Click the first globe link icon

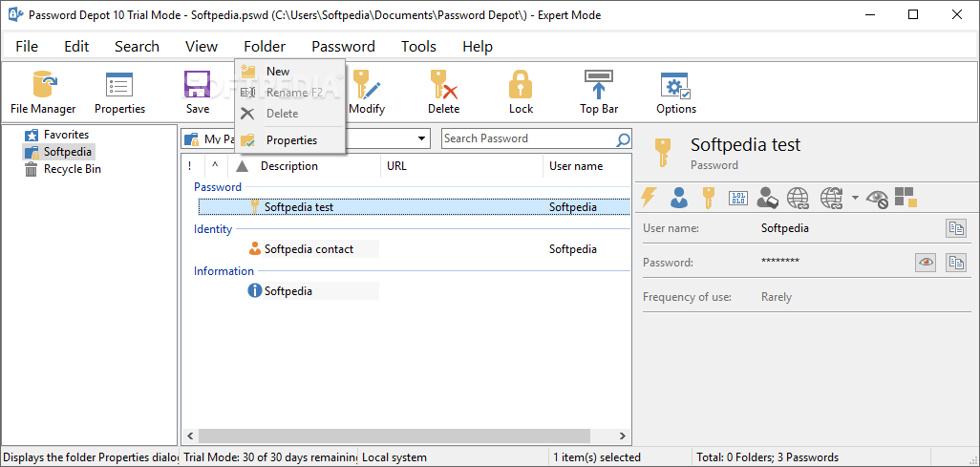[x=799, y=199]
